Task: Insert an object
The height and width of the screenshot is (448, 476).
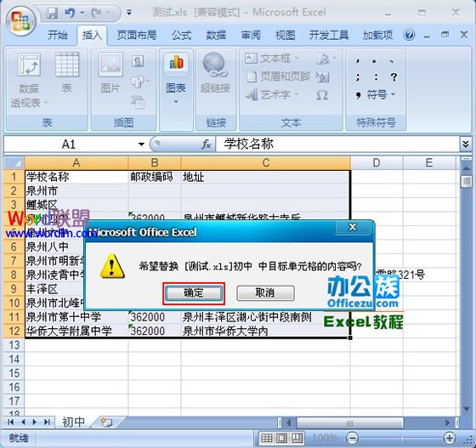Action: (x=322, y=77)
